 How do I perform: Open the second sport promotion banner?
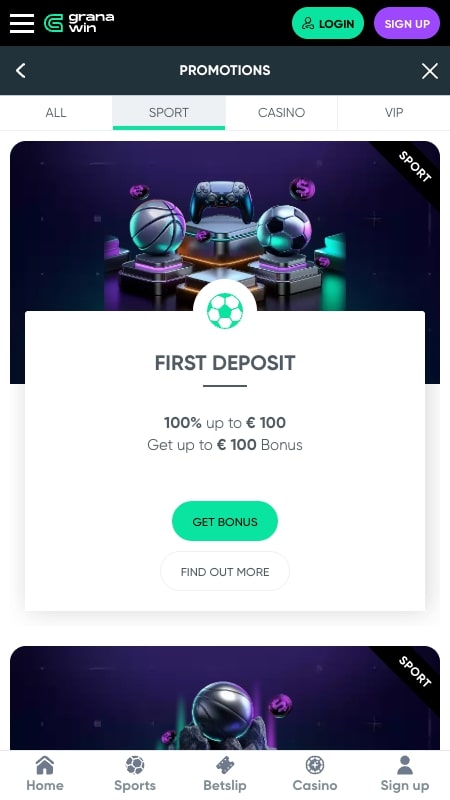pos(225,698)
